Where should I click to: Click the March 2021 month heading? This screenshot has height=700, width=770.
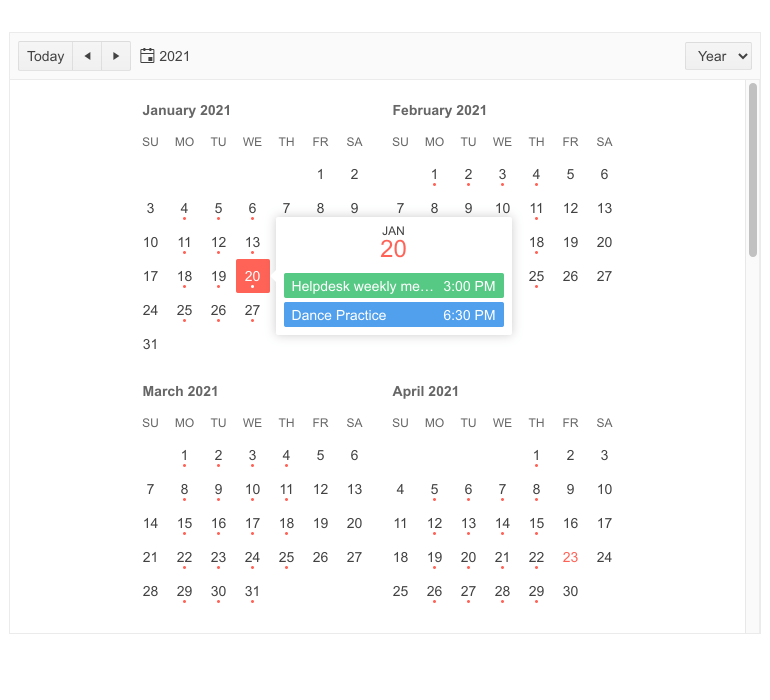point(180,391)
